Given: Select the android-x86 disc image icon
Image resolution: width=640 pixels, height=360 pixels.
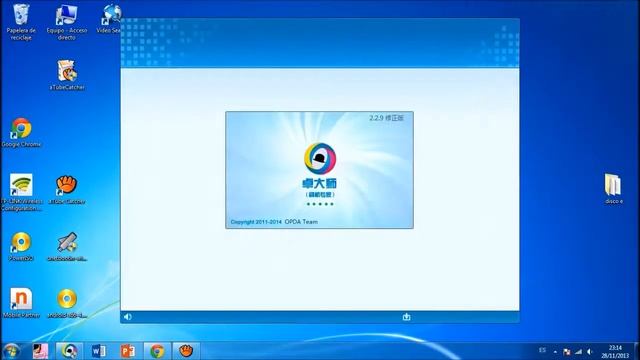Looking at the screenshot, I should pos(67,303).
